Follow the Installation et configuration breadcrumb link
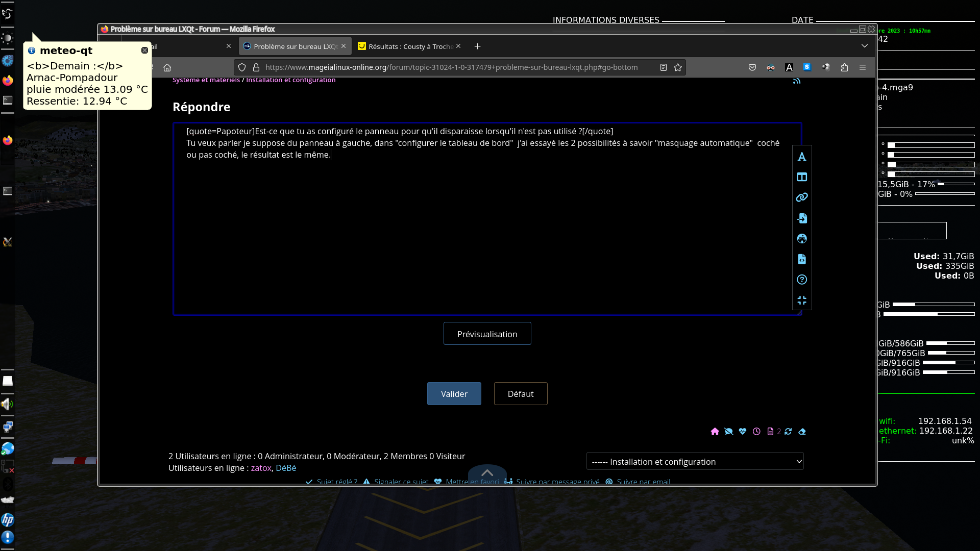The width and height of the screenshot is (980, 551). 290,80
